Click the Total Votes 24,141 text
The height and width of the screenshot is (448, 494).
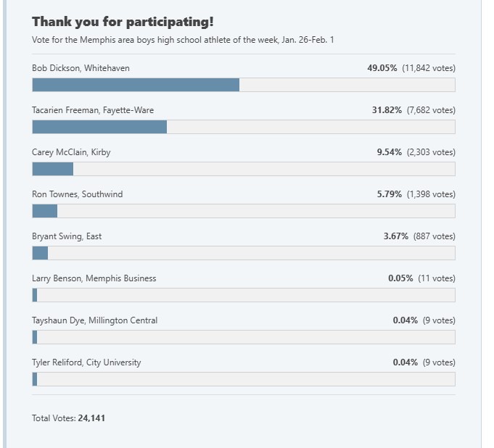point(69,418)
